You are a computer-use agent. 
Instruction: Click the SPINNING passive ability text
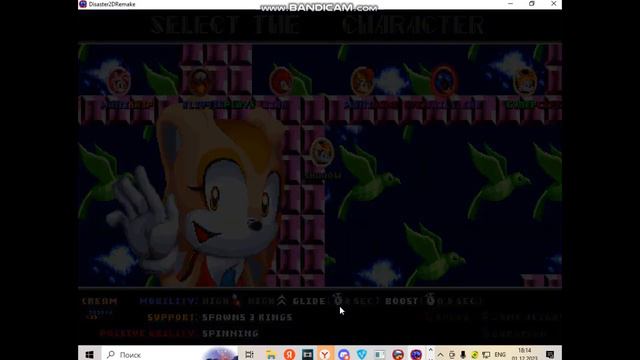[231, 333]
